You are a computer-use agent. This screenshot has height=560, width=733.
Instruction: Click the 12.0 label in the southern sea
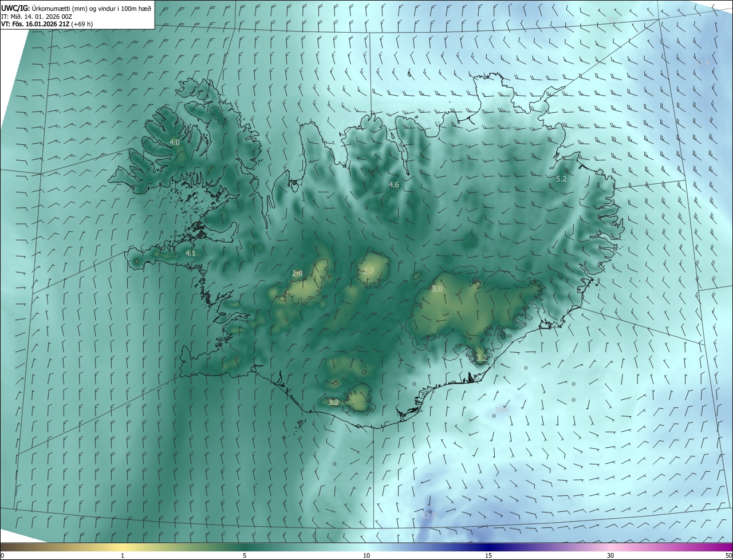429,515
